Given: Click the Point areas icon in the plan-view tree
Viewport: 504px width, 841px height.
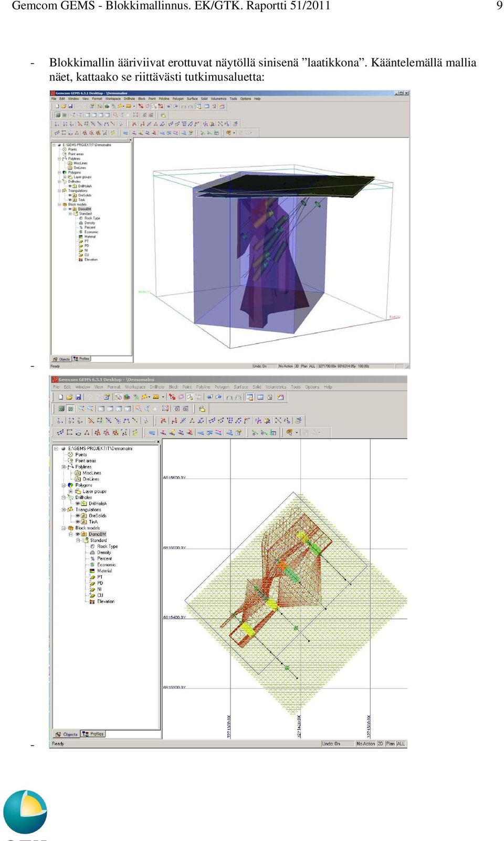Looking at the screenshot, I should pos(71,461).
